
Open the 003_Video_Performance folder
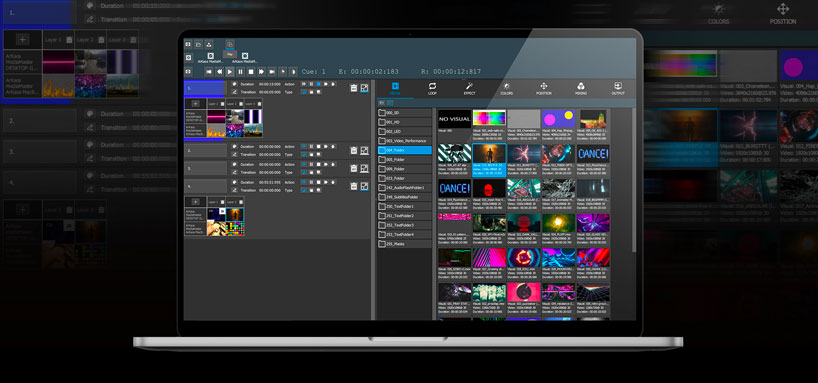click(x=405, y=141)
